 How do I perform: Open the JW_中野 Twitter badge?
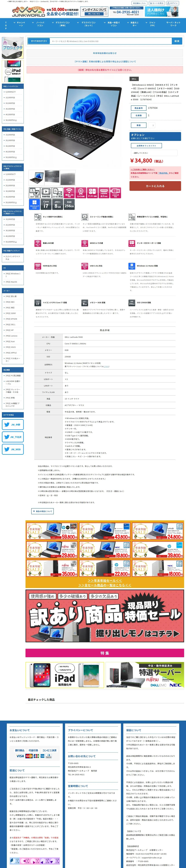[13, 425]
